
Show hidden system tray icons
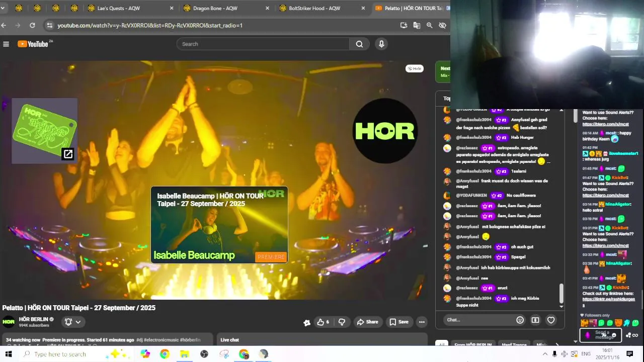coord(545,354)
